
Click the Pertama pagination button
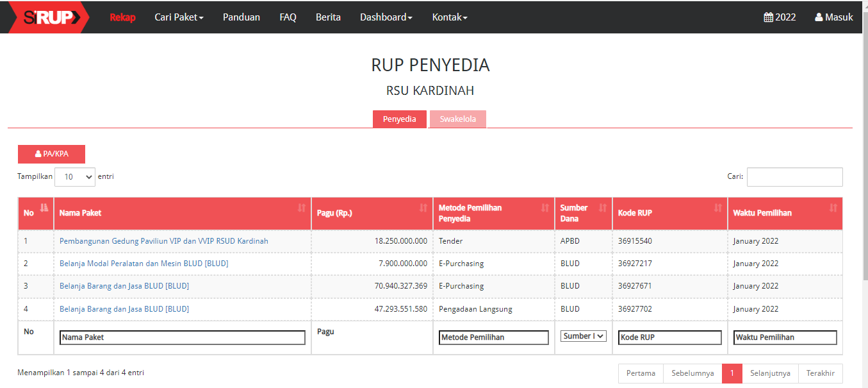[x=641, y=373]
